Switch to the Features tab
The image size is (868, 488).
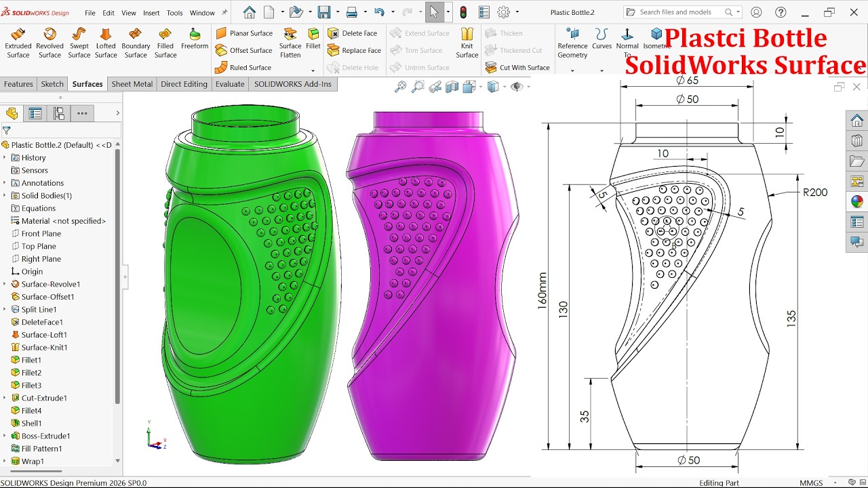[18, 84]
